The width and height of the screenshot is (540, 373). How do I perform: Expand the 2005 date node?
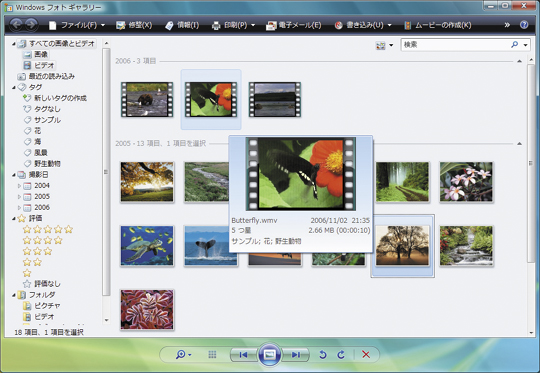coord(19,197)
